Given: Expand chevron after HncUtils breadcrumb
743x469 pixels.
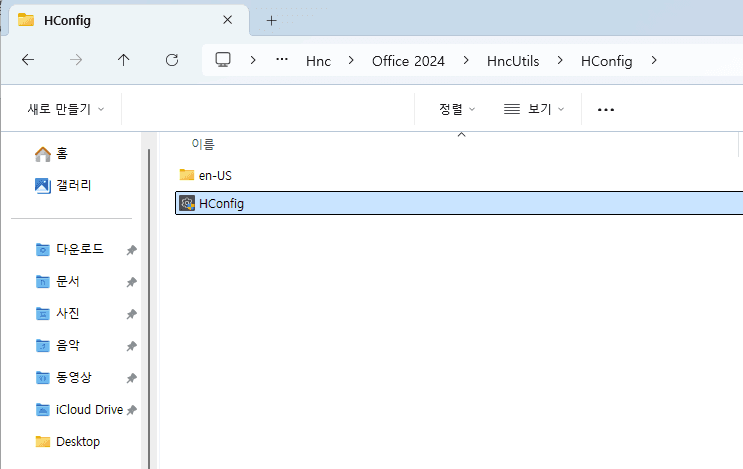Looking at the screenshot, I should 560,60.
